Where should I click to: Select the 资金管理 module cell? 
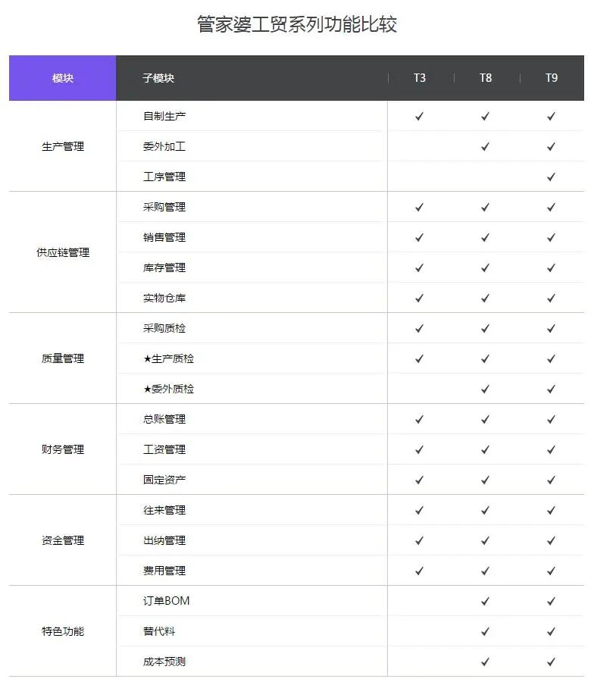(x=63, y=540)
